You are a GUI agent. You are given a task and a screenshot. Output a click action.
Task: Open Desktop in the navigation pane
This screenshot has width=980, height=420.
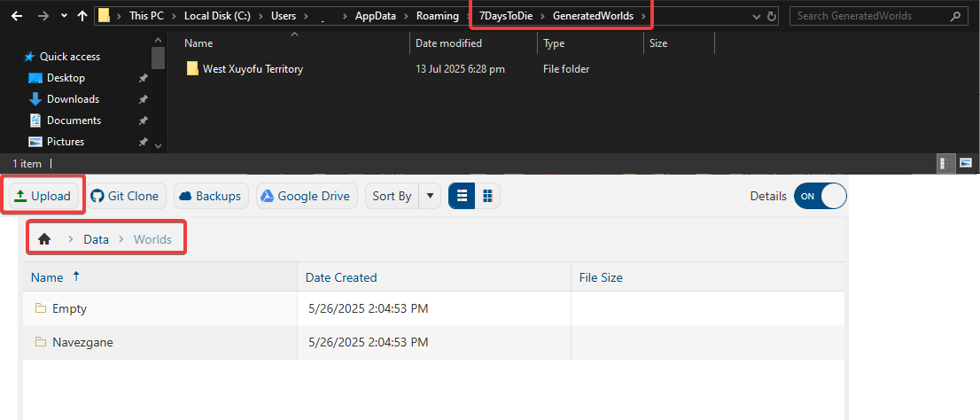point(66,77)
